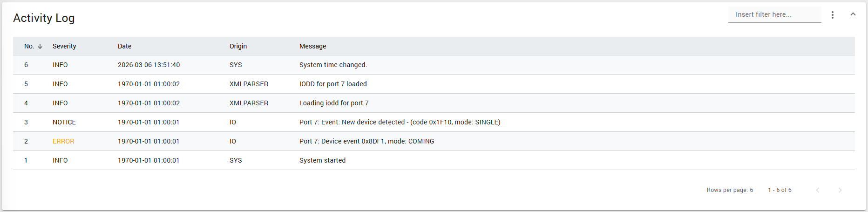Image resolution: width=868 pixels, height=212 pixels.
Task: Sort by the Message column header
Action: click(x=312, y=46)
